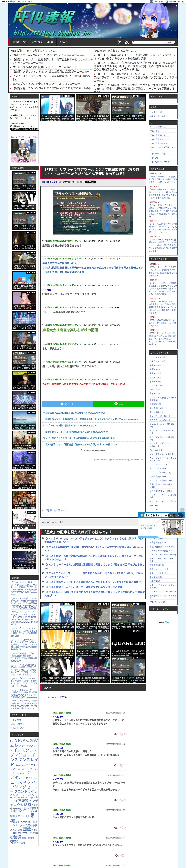The image size is (186, 868).
Task: Expand the ハウジング (1021) category
Action: click(169, 472)
